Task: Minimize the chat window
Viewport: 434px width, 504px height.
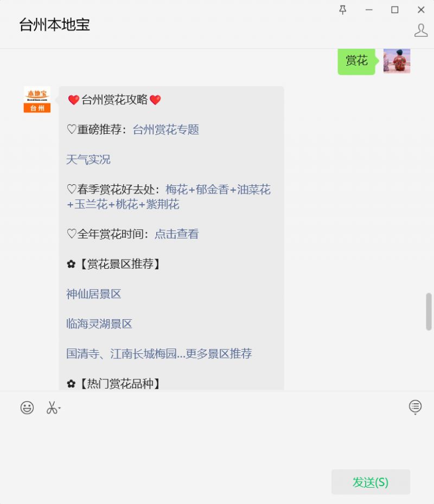Action: pyautogui.click(x=369, y=10)
